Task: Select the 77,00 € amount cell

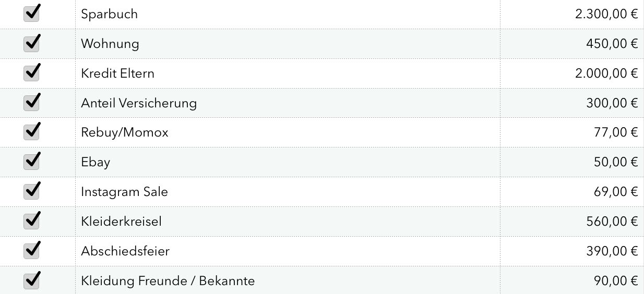Action: pos(572,132)
